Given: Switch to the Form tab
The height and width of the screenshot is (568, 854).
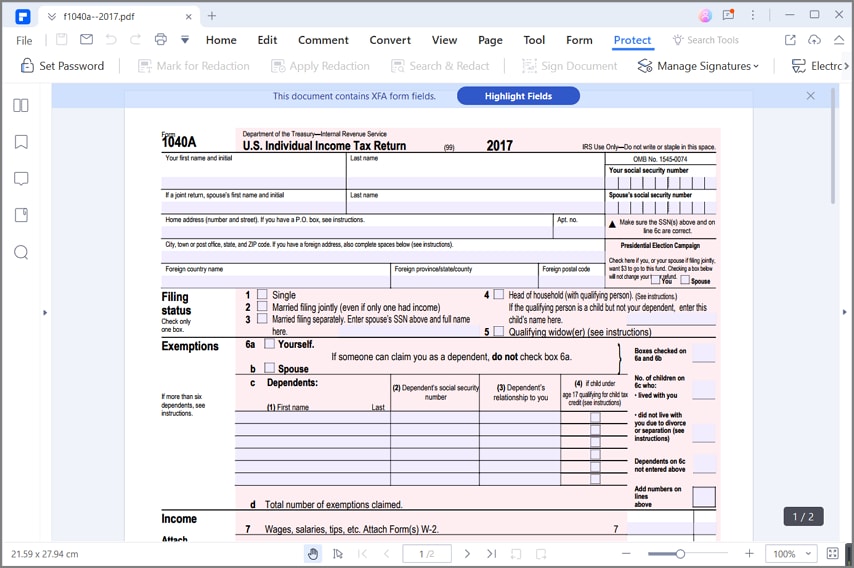Looking at the screenshot, I should click(x=579, y=40).
